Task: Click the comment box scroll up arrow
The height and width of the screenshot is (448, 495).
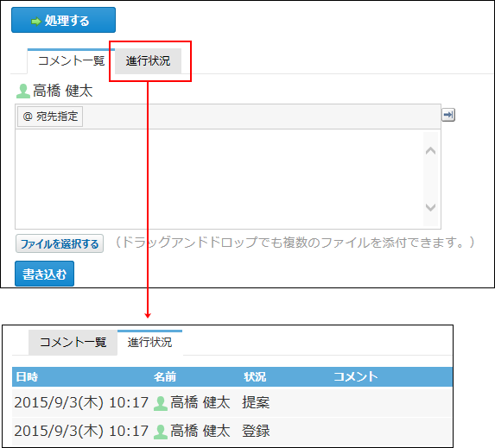Action: point(430,151)
